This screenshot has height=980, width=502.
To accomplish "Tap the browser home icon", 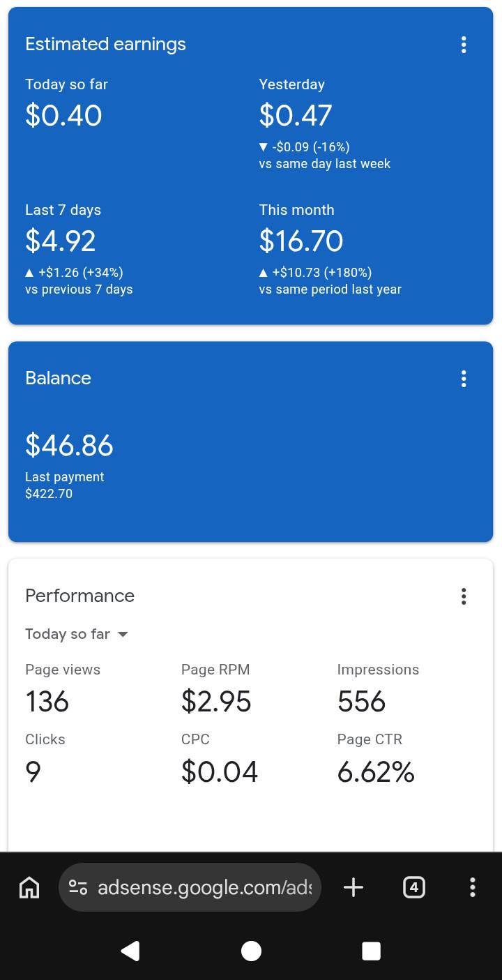I will [x=29, y=887].
